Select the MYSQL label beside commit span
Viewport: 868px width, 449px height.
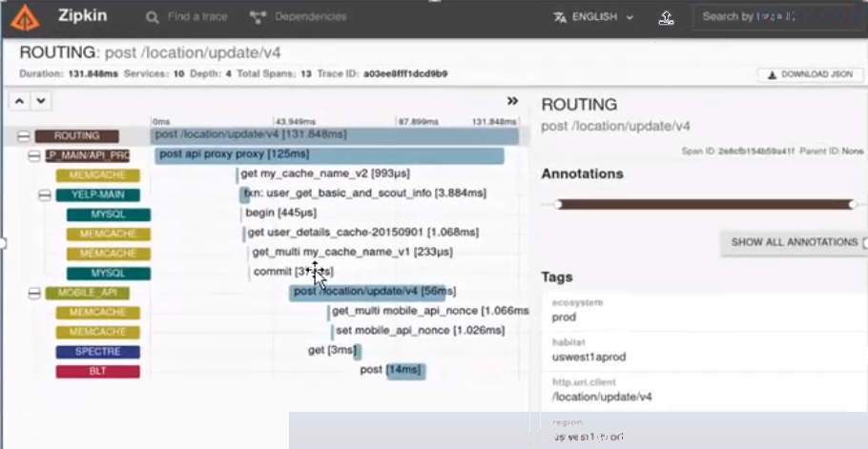109,274
